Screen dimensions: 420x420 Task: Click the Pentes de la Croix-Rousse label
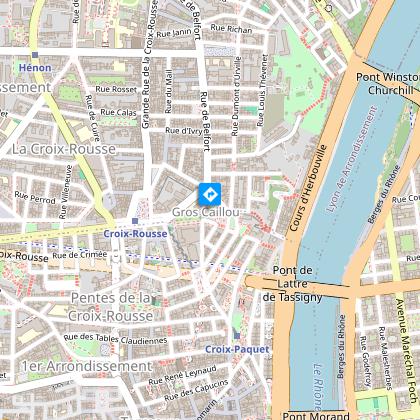111,307
